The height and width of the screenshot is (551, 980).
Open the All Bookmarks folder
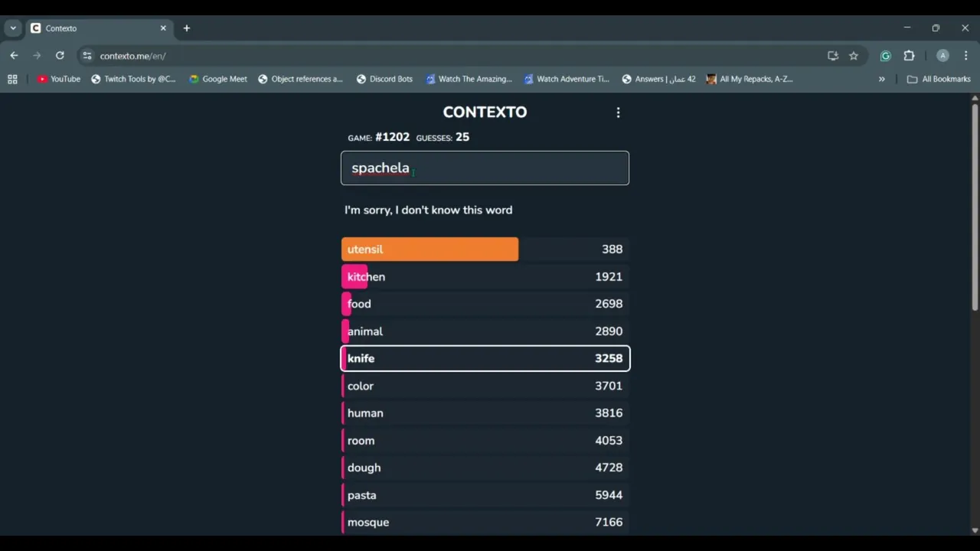939,79
